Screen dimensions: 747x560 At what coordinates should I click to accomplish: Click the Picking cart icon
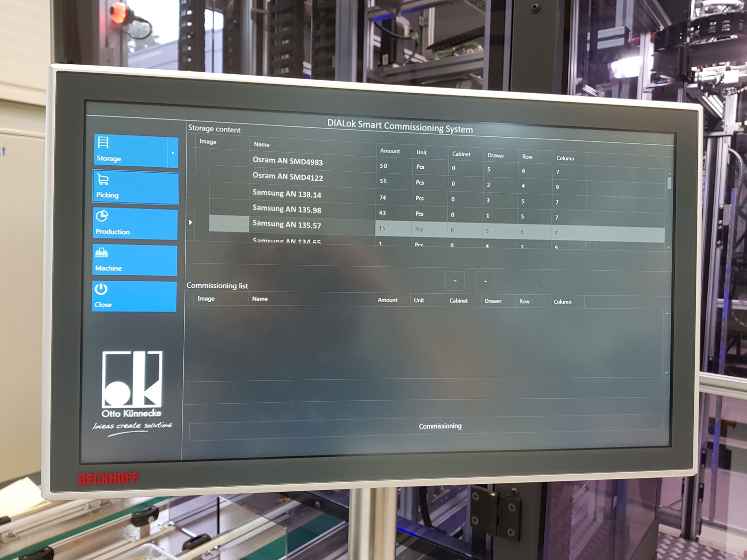tap(103, 180)
